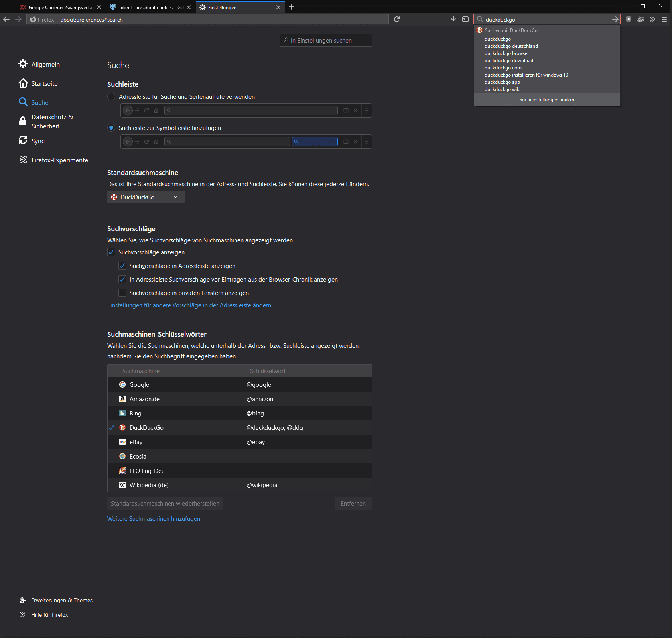Image resolution: width=672 pixels, height=638 pixels.
Task: Open Datenschutz & Sicherheit settings
Action: [x=46, y=122]
